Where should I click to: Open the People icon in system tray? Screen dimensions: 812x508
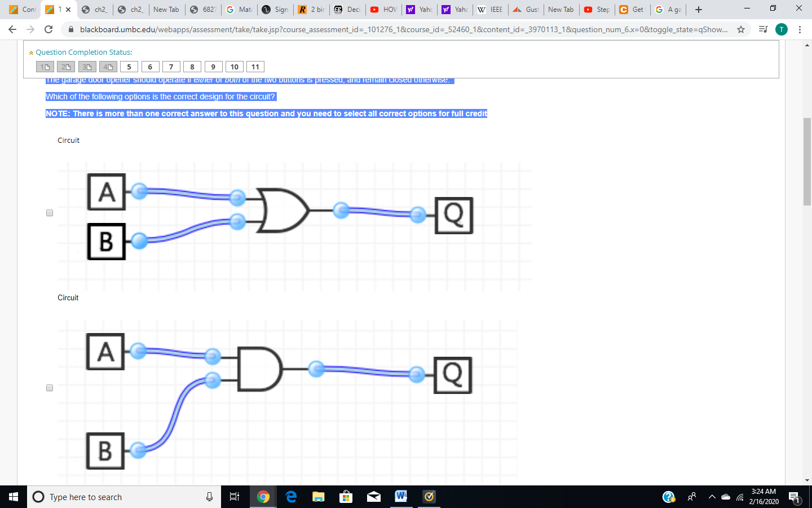click(x=692, y=497)
